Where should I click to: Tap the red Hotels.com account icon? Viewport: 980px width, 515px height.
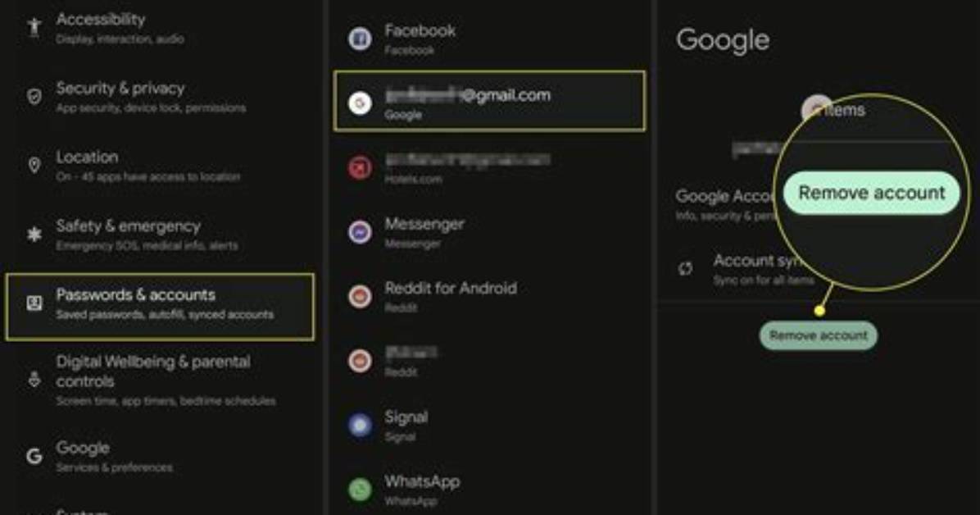(360, 168)
